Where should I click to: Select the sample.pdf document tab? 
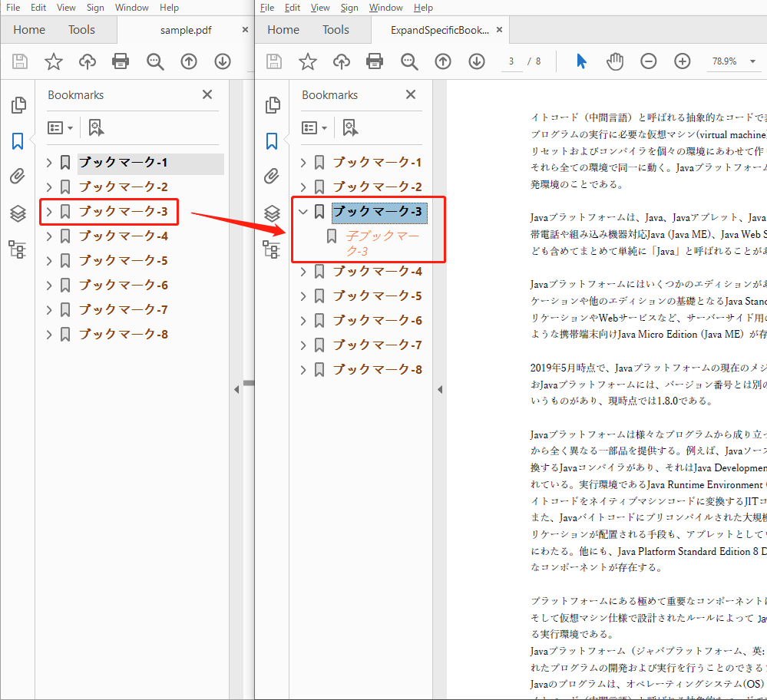(x=186, y=31)
